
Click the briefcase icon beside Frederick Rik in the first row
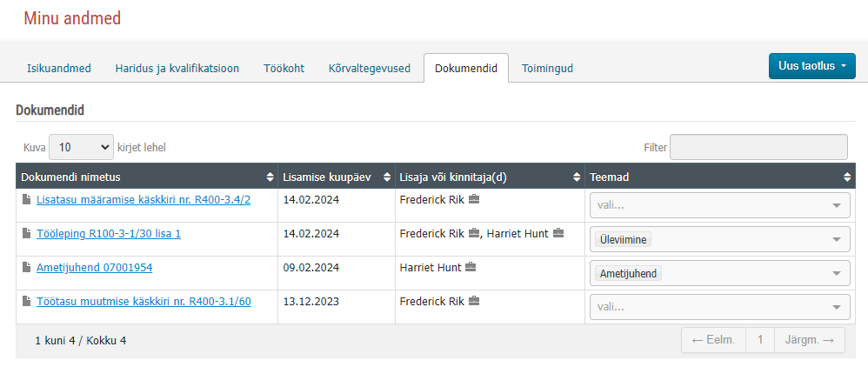click(x=474, y=200)
